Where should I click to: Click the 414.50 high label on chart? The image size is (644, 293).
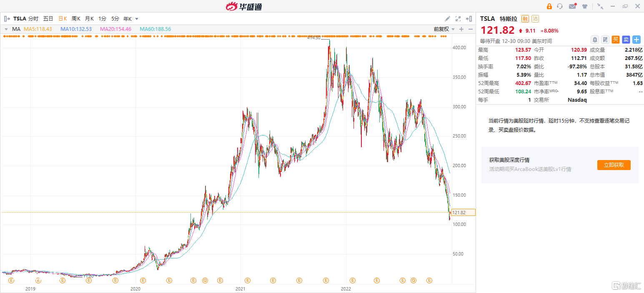click(314, 38)
